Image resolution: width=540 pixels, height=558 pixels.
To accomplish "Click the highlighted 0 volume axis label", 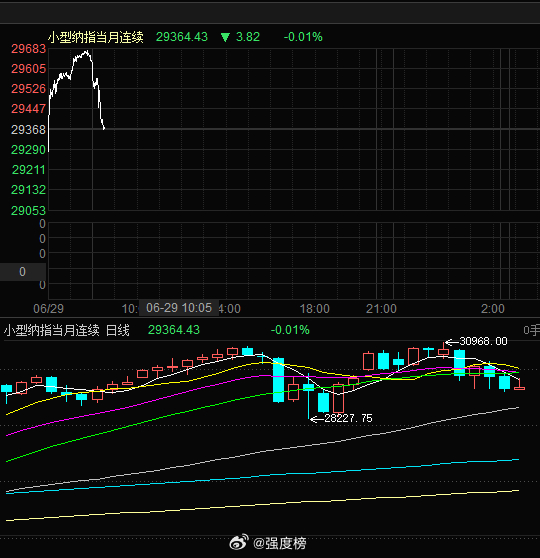I will 22,272.
